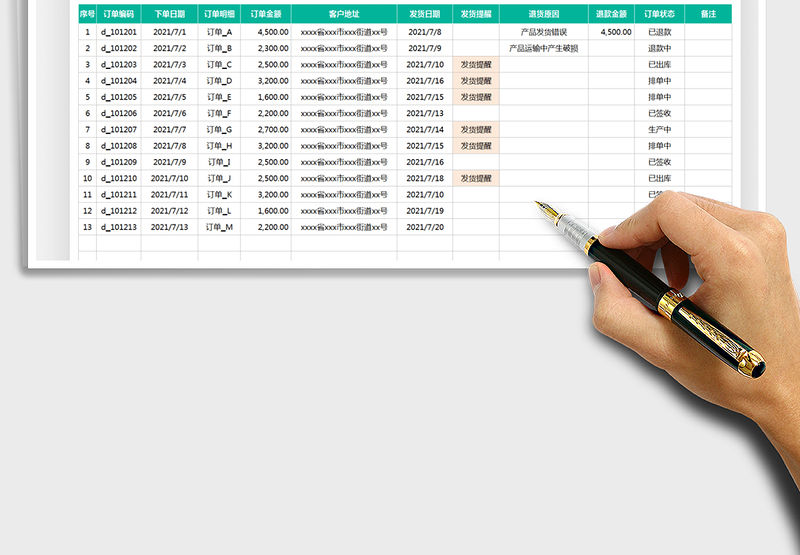Screen dimensions: 800x555
Task: Select ship date cell 2021/7/20
Action: [x=425, y=227]
